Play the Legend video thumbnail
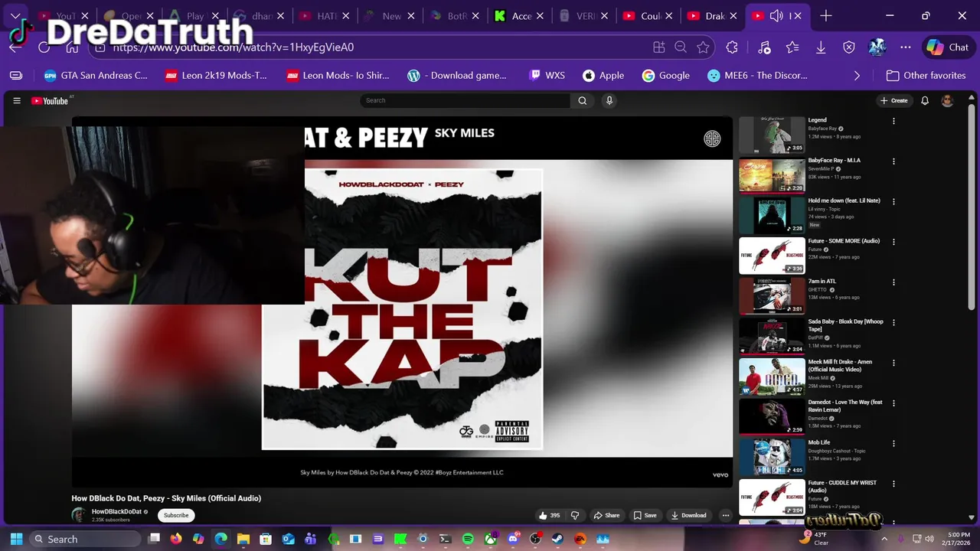 (772, 135)
